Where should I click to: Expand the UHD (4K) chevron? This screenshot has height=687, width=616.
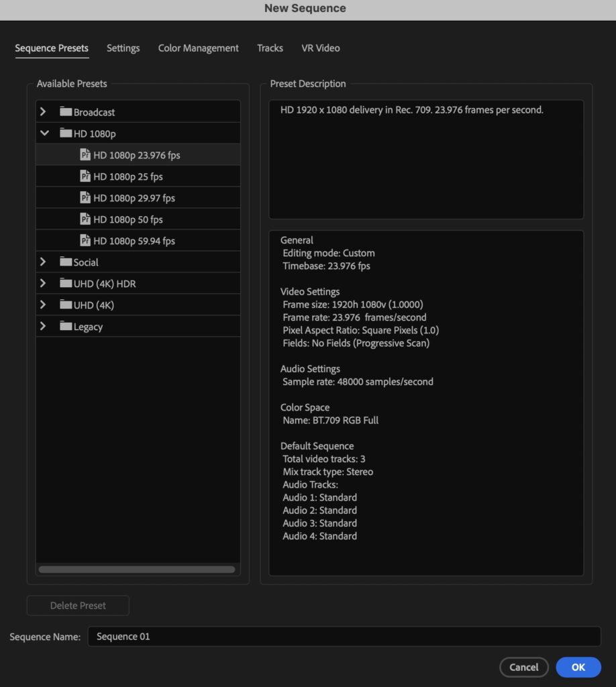pyautogui.click(x=43, y=305)
